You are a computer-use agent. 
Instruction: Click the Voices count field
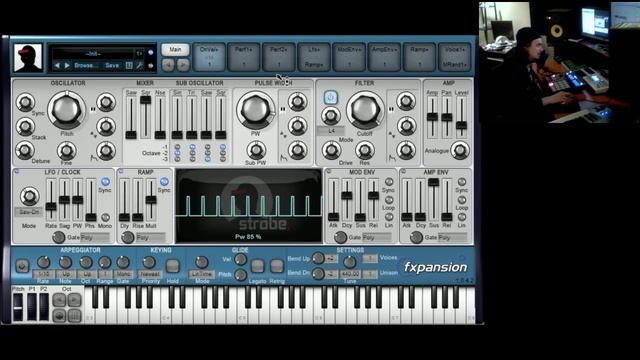click(x=370, y=258)
